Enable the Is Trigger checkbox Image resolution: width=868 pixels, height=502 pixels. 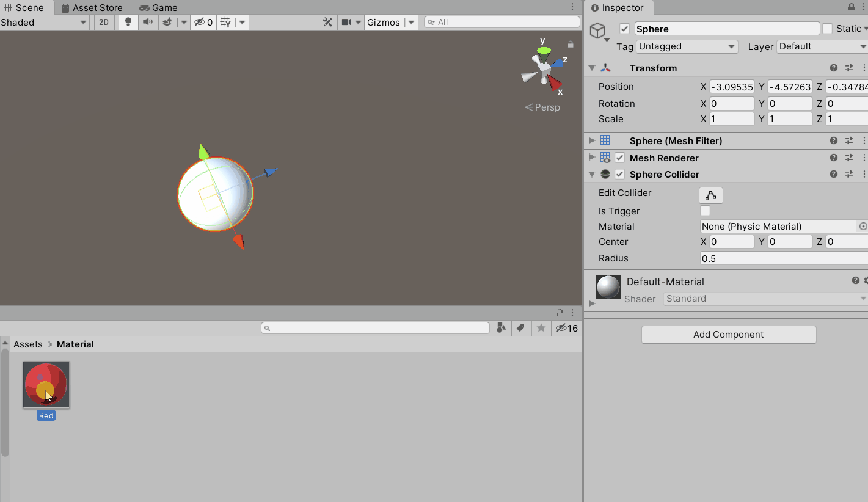705,211
